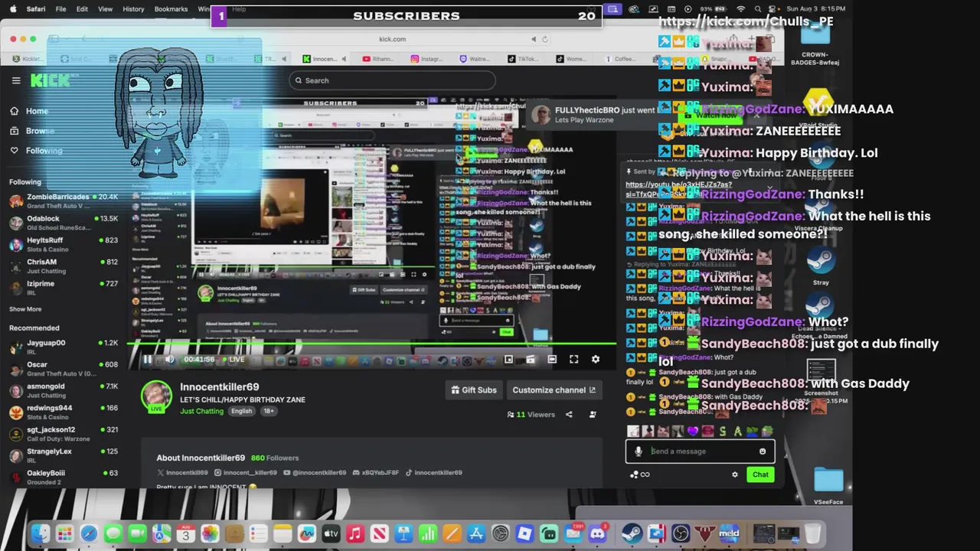This screenshot has width=980, height=551.
Task: Open Roblox from the Dock
Action: [x=524, y=533]
